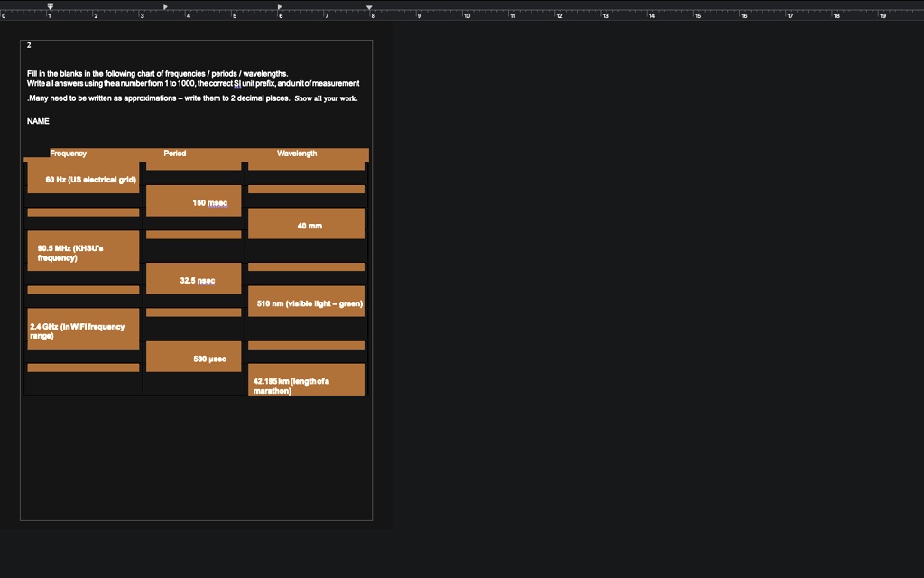924x578 pixels.
Task: Click the Wavelength column header cell
Action: point(297,154)
